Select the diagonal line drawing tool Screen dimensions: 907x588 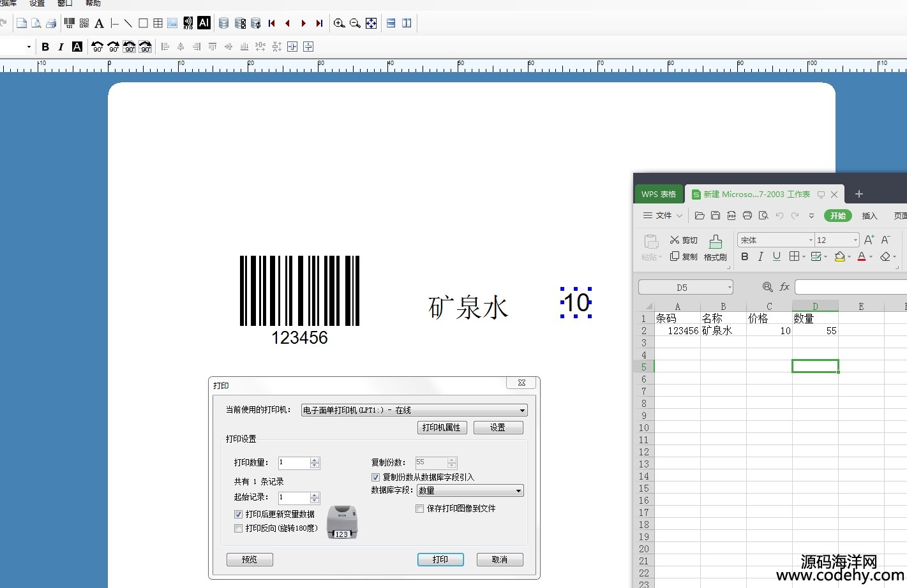(x=128, y=23)
